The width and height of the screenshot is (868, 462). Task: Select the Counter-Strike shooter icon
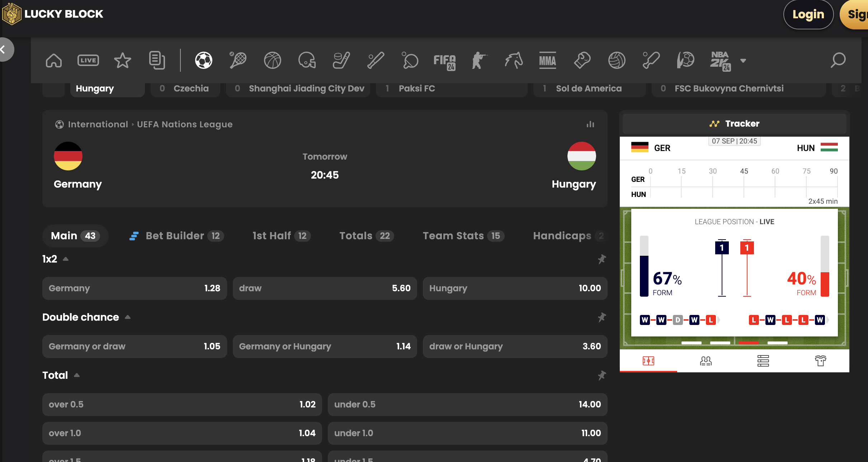point(479,60)
